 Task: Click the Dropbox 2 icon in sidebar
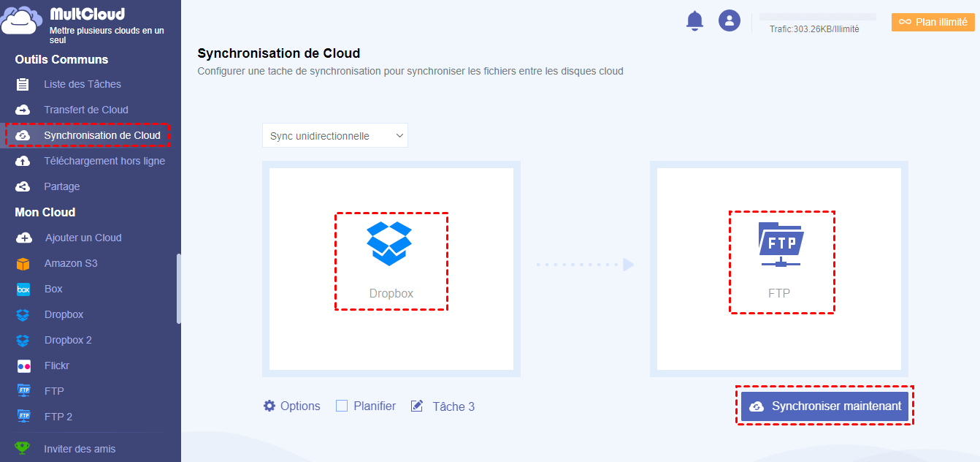23,340
